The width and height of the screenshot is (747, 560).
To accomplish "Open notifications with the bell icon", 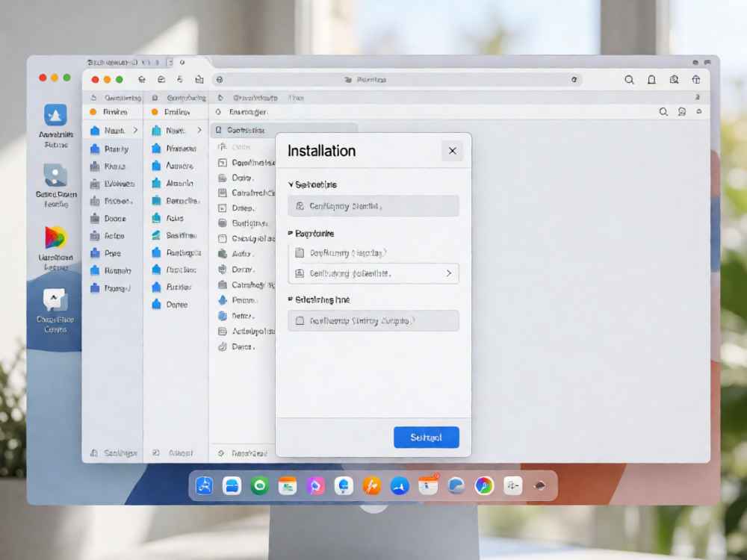I will pos(651,80).
